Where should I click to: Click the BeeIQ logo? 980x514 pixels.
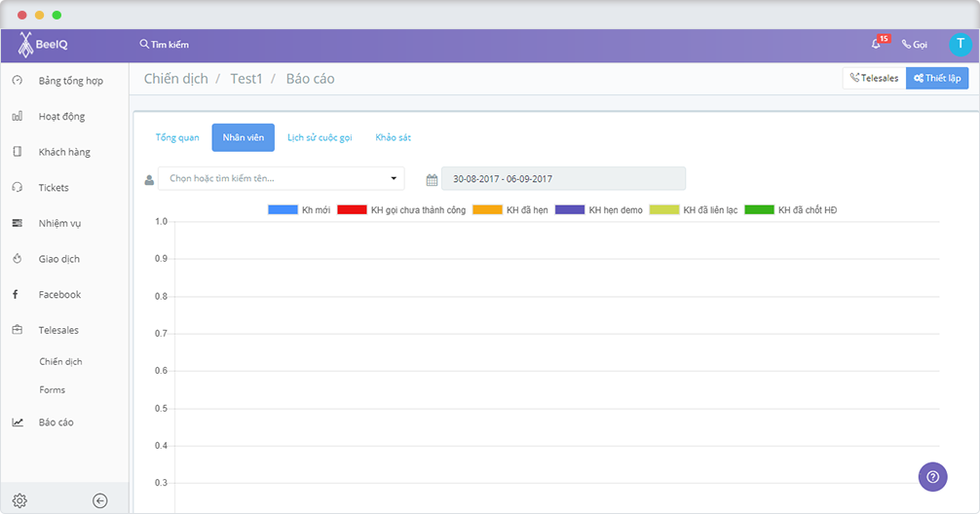pos(43,45)
